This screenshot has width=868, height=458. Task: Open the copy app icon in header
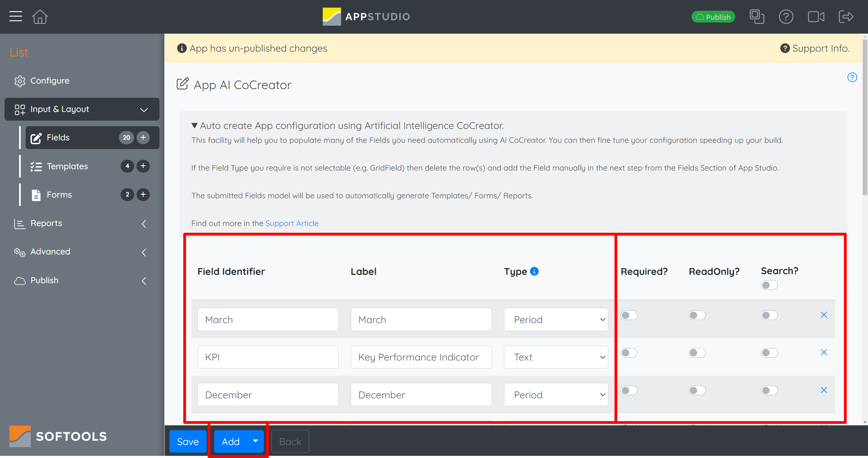click(757, 17)
